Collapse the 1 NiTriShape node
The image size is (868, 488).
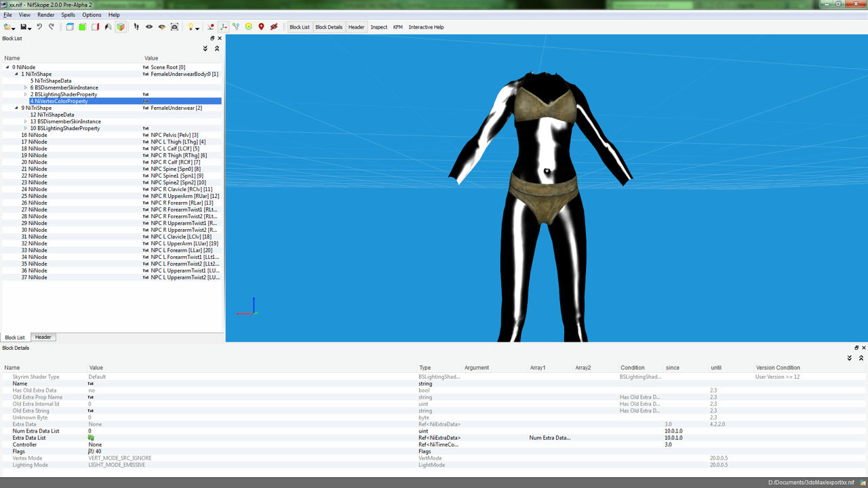[x=16, y=74]
